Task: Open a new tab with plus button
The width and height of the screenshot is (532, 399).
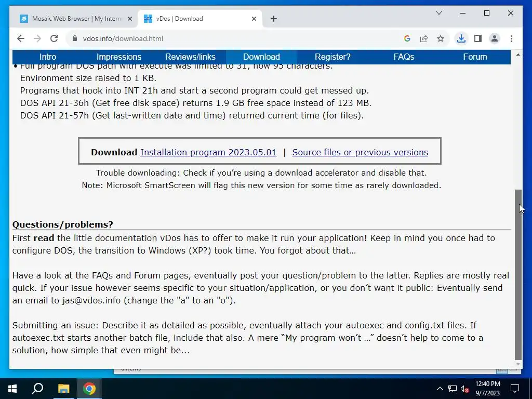Action: tap(274, 19)
